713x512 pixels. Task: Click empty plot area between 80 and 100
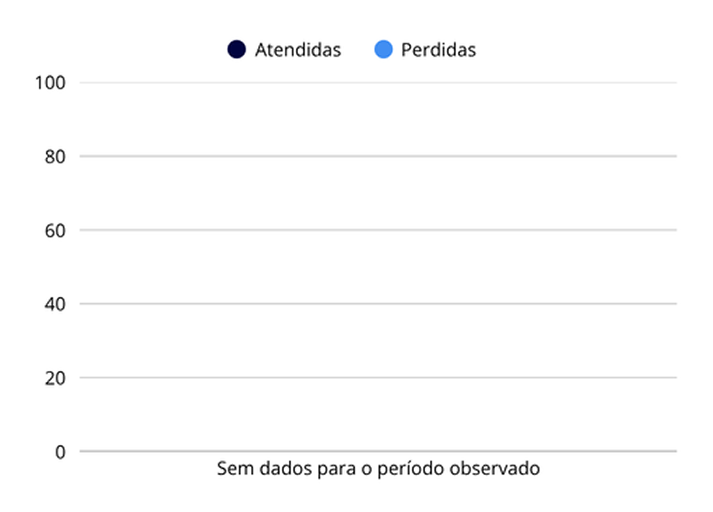378,120
